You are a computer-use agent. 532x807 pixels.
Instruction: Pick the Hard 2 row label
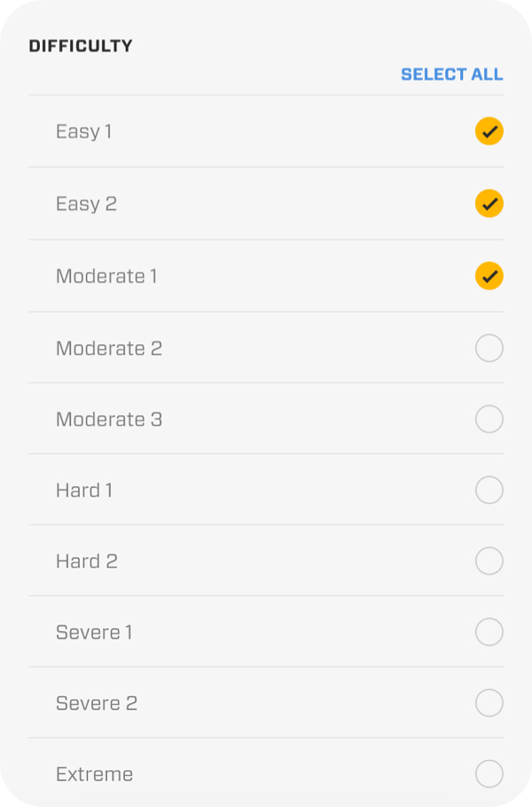point(87,561)
